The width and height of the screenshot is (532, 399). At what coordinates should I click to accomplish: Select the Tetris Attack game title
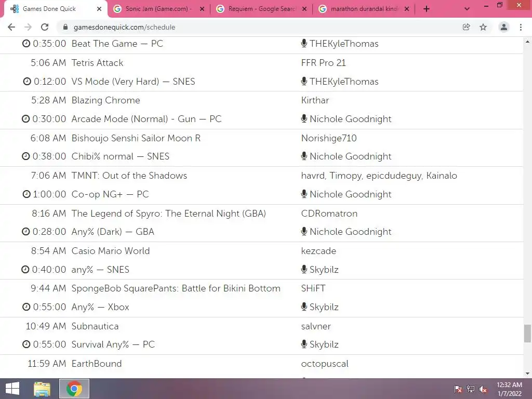[97, 63]
